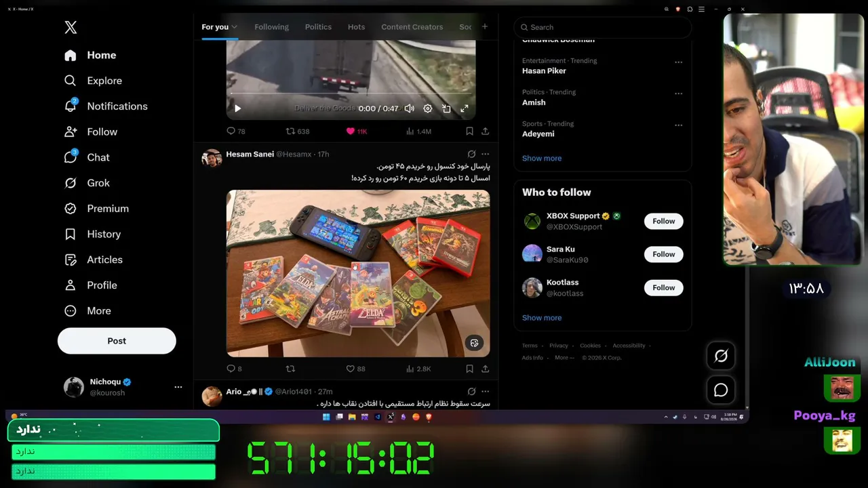
Task: Open more options on Hesam Sanei's post
Action: (485, 154)
